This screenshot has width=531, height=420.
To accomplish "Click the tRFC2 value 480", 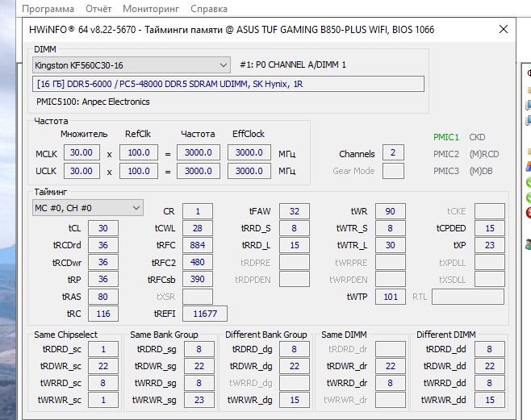I will pos(198,262).
